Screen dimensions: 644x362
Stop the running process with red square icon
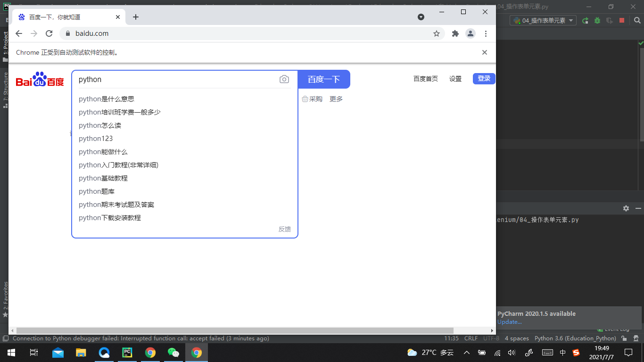click(x=622, y=21)
